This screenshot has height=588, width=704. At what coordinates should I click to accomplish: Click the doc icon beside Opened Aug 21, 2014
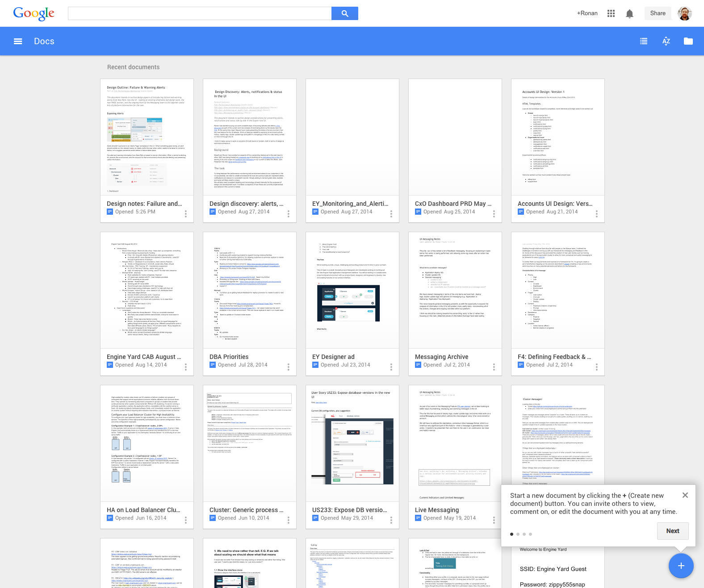pyautogui.click(x=521, y=212)
